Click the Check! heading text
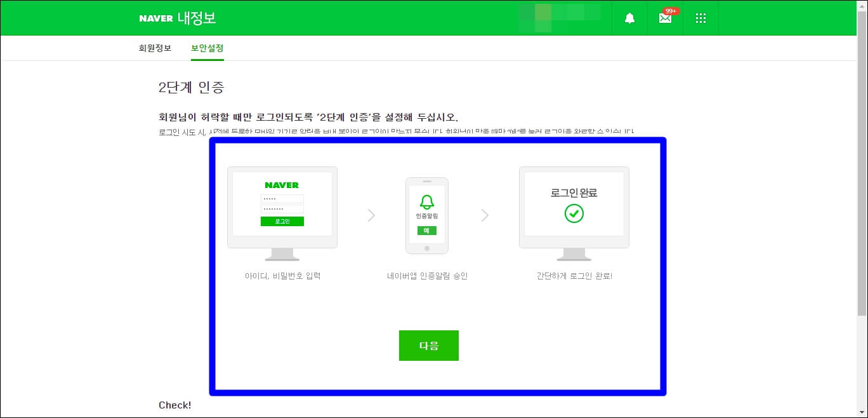 point(174,405)
